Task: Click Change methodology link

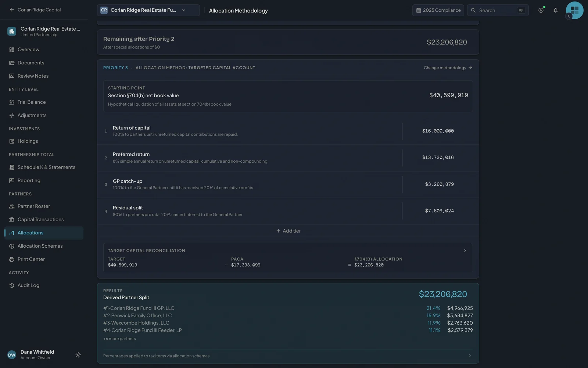Action: click(x=448, y=68)
